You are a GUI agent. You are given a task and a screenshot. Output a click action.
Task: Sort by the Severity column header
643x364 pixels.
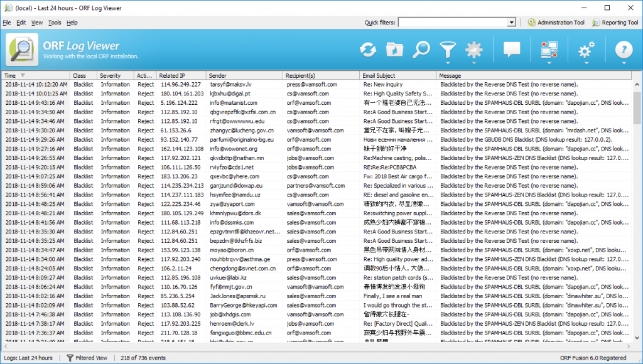pyautogui.click(x=116, y=75)
